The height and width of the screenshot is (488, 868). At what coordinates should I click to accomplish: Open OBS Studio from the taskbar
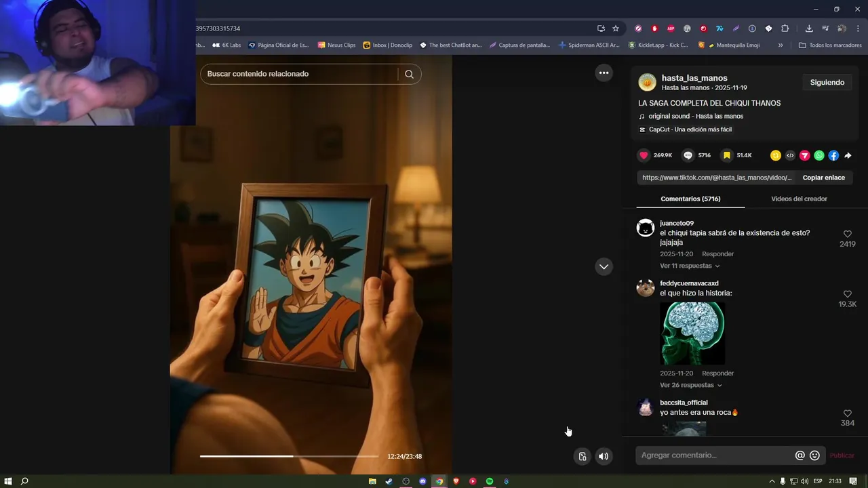pos(406,481)
